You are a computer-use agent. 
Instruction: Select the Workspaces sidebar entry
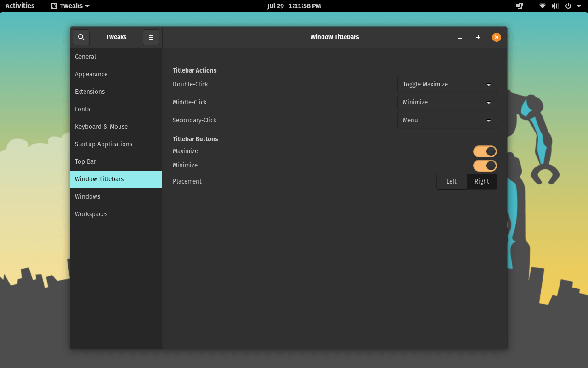(x=91, y=214)
